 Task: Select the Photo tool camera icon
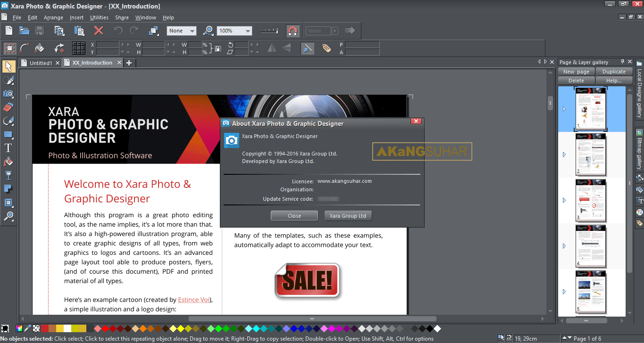8,94
